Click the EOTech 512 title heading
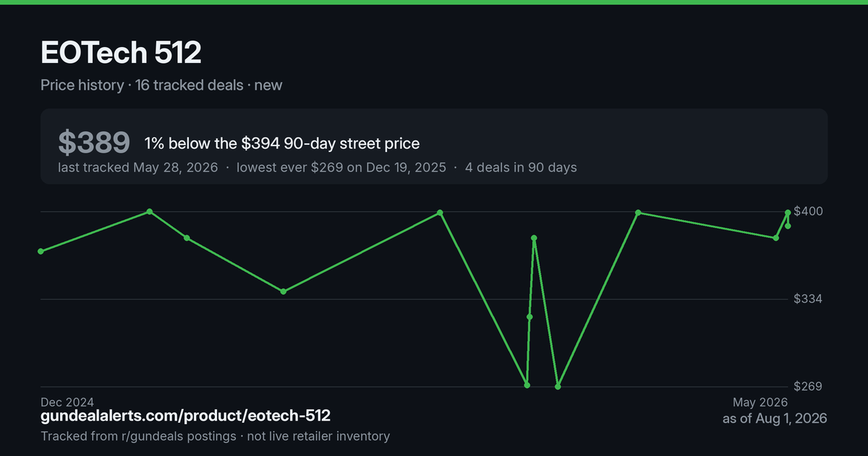This screenshot has height=456, width=868. point(121,52)
